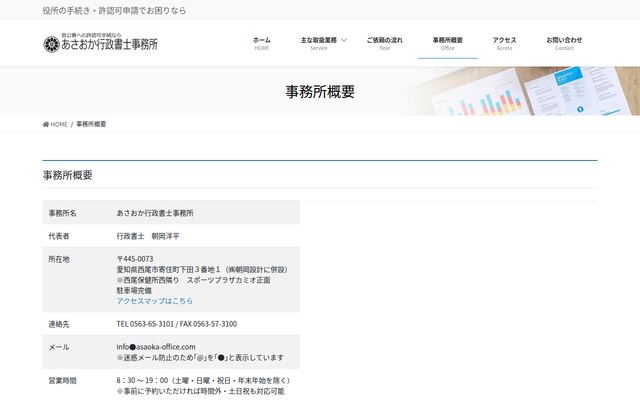
Task: Click the representative name 行政書士 朝岡洋平
Action: pyautogui.click(x=148, y=236)
